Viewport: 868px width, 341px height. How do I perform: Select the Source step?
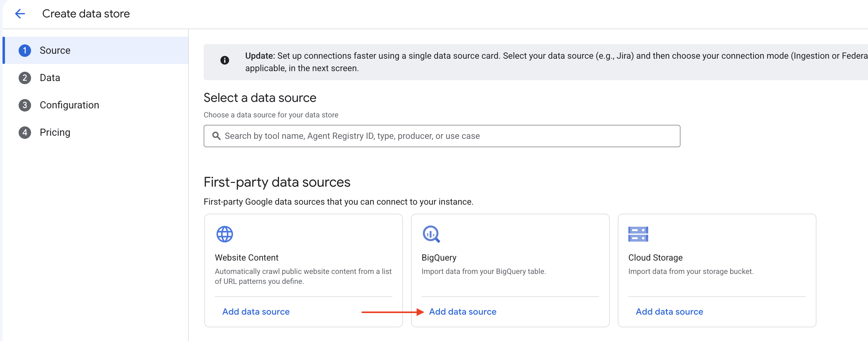[96, 51]
